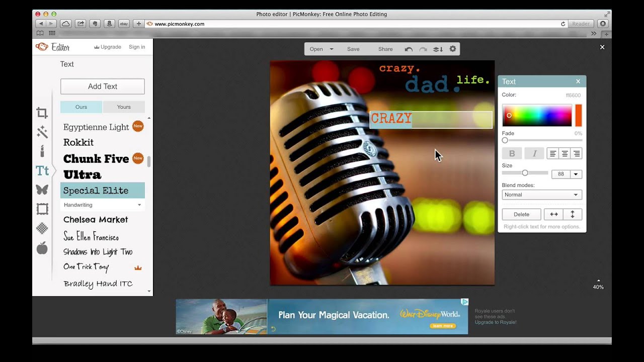Click Save in the top toolbar
This screenshot has width=644, height=362.
tap(353, 49)
